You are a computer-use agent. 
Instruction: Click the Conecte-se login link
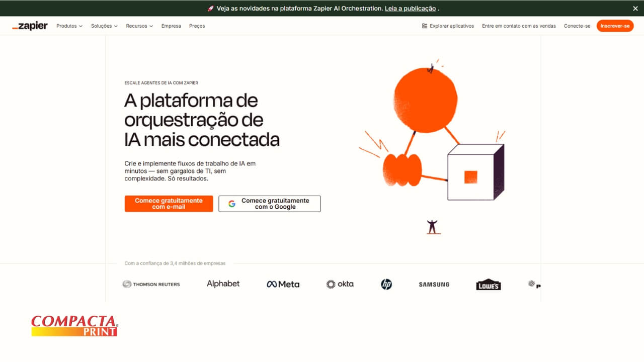(577, 26)
